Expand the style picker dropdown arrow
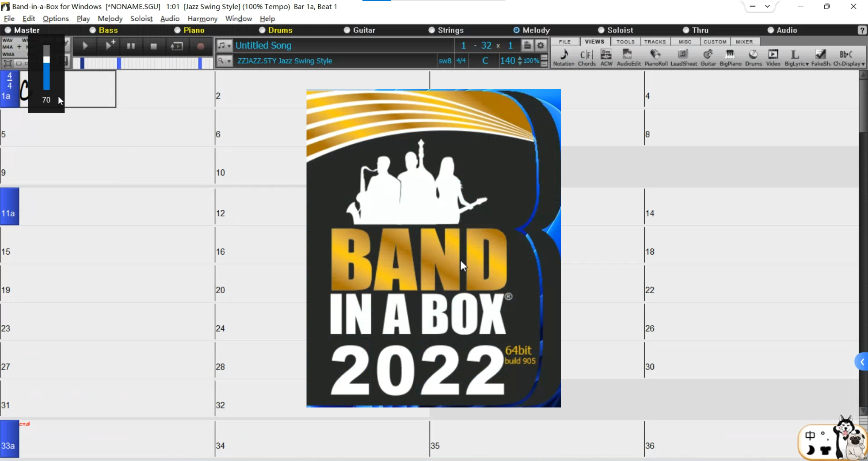The image size is (868, 461). (x=229, y=61)
